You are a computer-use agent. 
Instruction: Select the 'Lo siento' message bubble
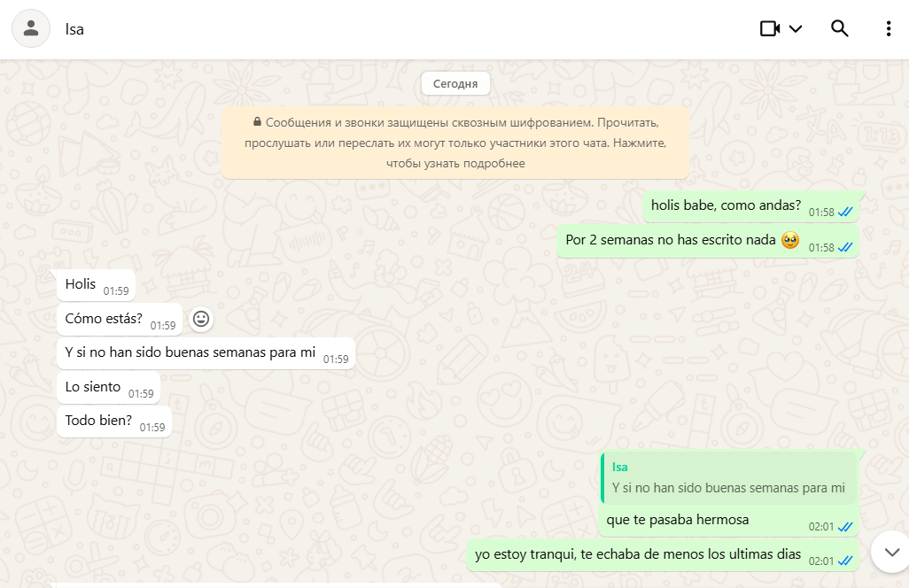tap(108, 388)
